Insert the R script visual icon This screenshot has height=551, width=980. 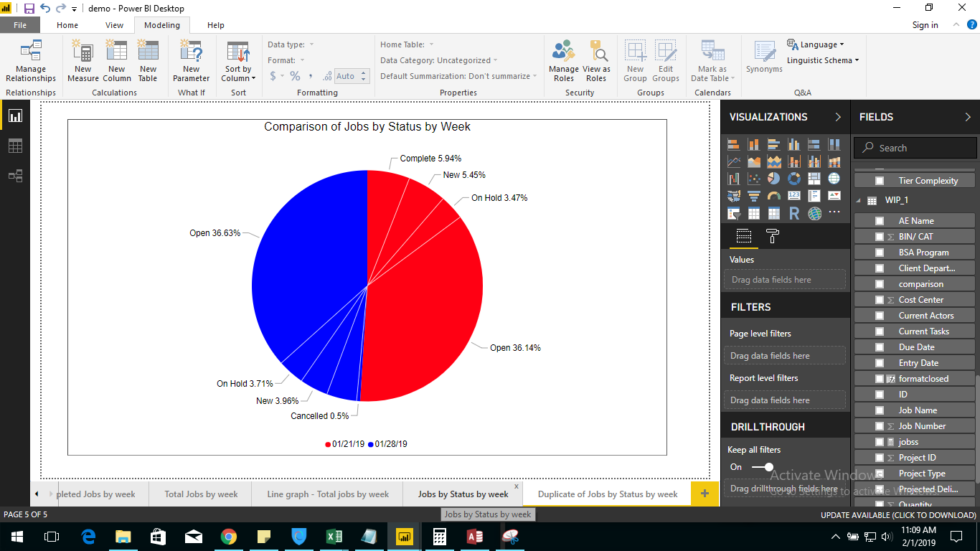tap(794, 213)
